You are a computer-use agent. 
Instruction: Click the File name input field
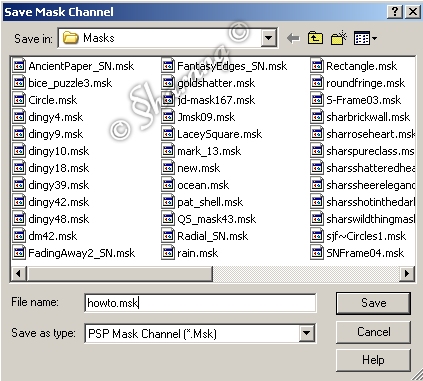[200, 303]
